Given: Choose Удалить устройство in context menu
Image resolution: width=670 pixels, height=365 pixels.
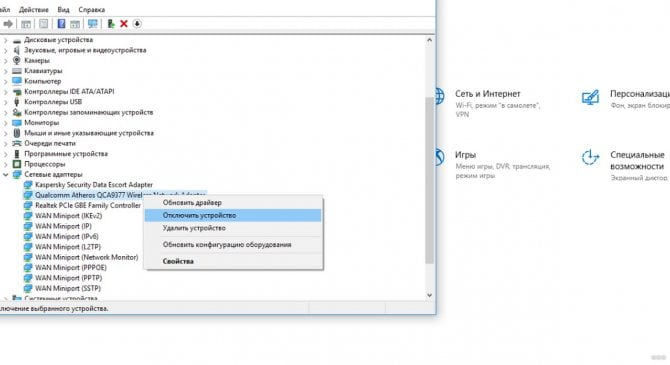Looking at the screenshot, I should click(x=233, y=228).
